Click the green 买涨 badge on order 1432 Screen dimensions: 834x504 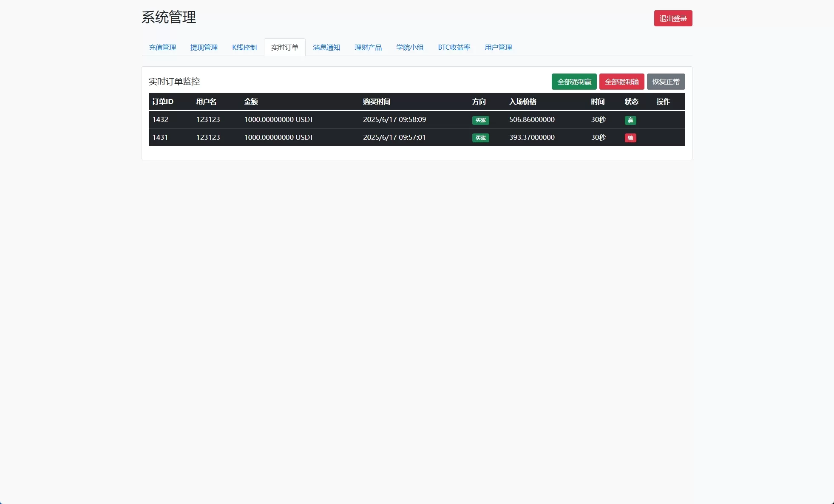[480, 120]
